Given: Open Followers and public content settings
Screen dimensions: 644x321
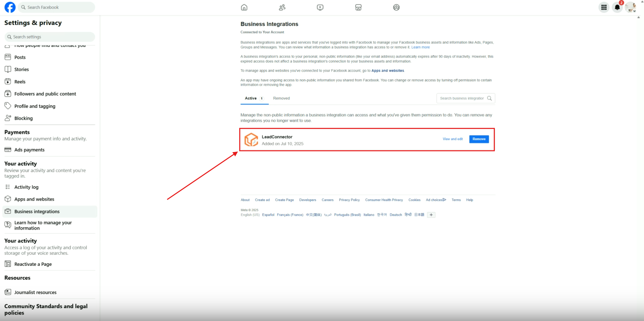Looking at the screenshot, I should pos(50,94).
